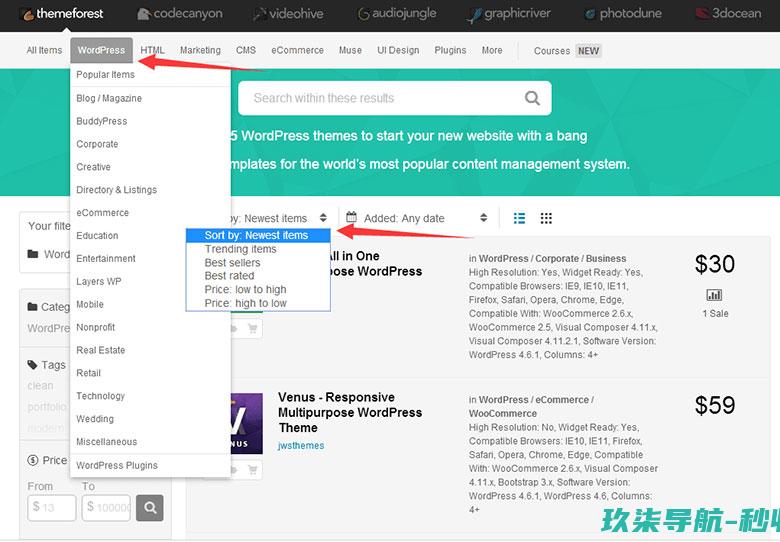Open the codecanyon marketplace link
The image size is (780, 542).
tap(180, 14)
